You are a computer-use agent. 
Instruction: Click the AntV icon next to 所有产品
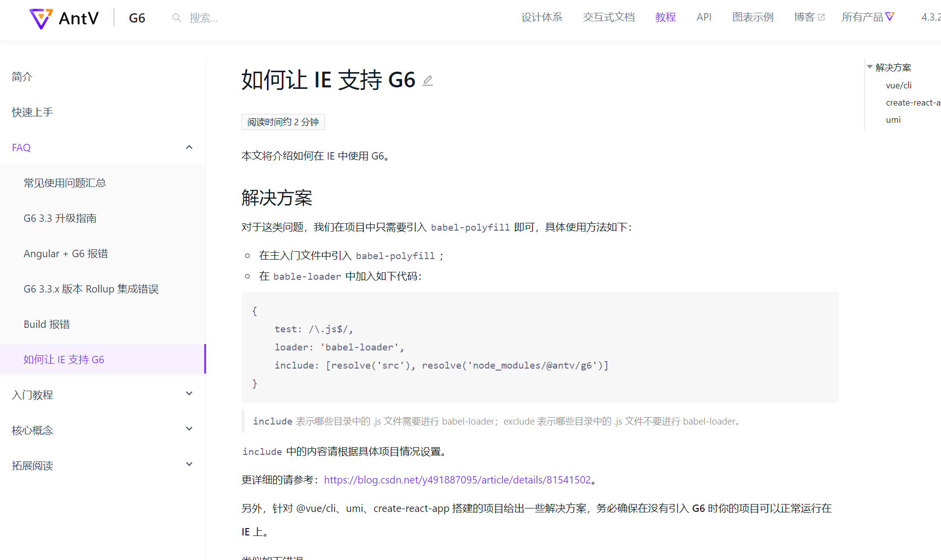[x=889, y=17]
